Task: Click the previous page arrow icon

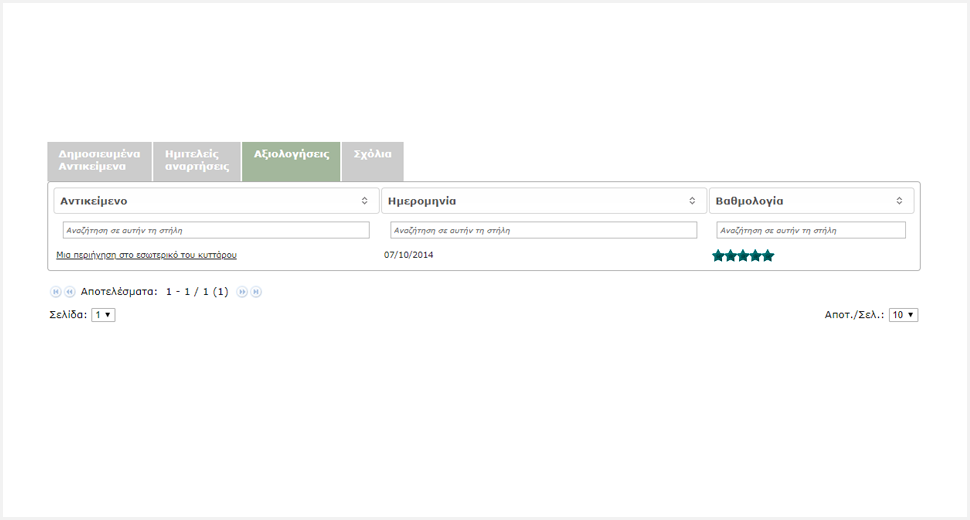Action: (x=70, y=292)
